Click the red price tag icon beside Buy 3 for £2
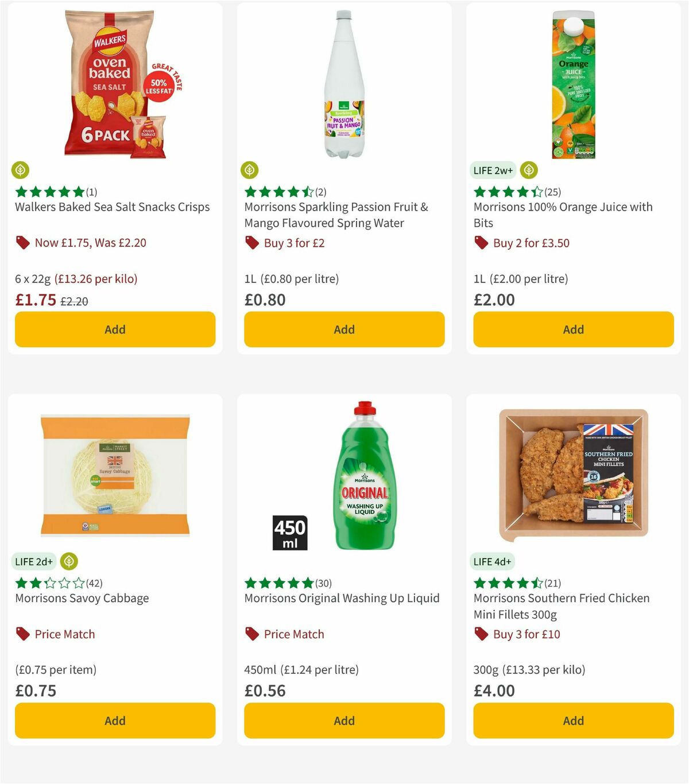This screenshot has width=689, height=784. click(x=251, y=243)
